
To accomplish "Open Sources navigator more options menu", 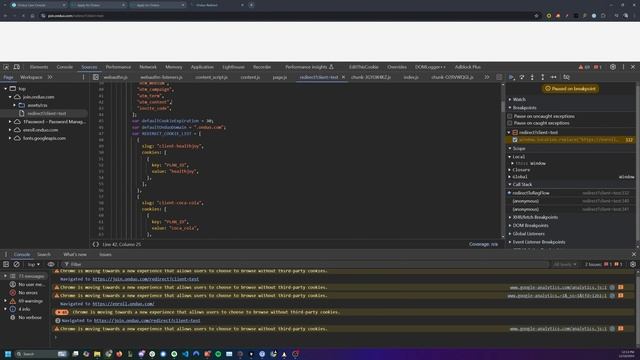I will click(x=83, y=77).
